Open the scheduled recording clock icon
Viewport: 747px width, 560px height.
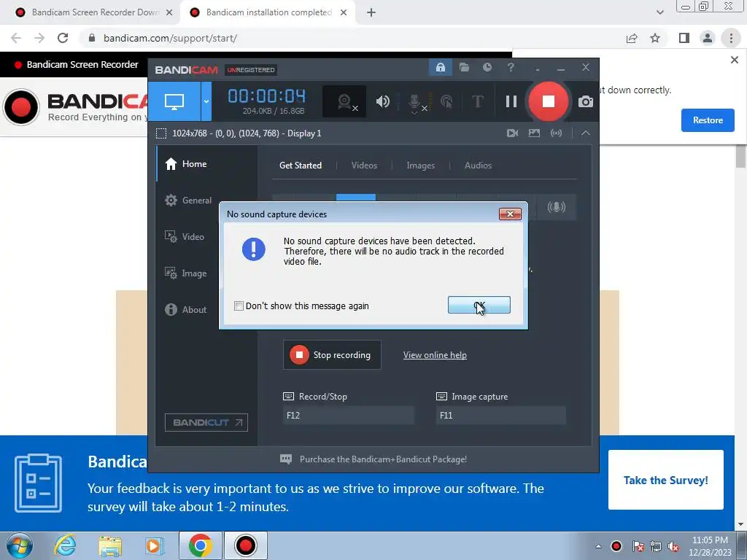487,67
